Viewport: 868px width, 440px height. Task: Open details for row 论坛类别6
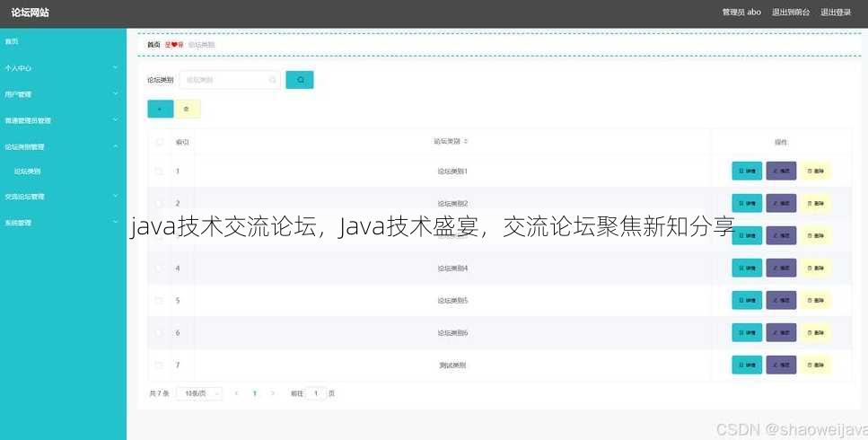click(x=747, y=332)
